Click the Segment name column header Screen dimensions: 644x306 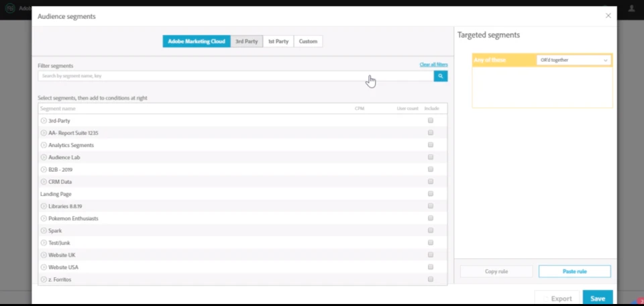tap(58, 109)
